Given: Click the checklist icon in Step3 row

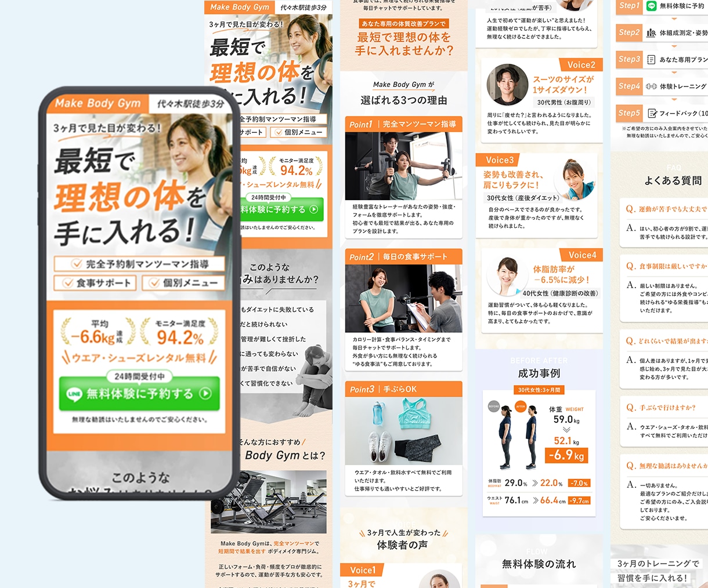Looking at the screenshot, I should 651,59.
